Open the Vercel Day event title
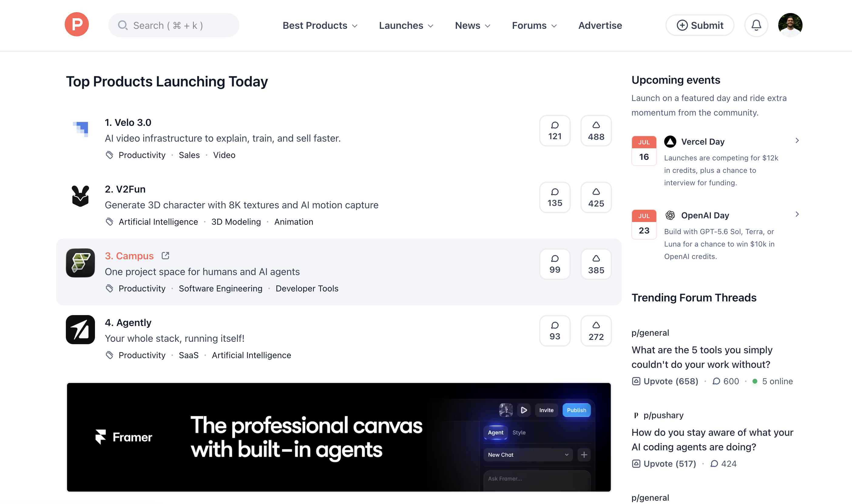Image resolution: width=852 pixels, height=504 pixels. tap(702, 142)
